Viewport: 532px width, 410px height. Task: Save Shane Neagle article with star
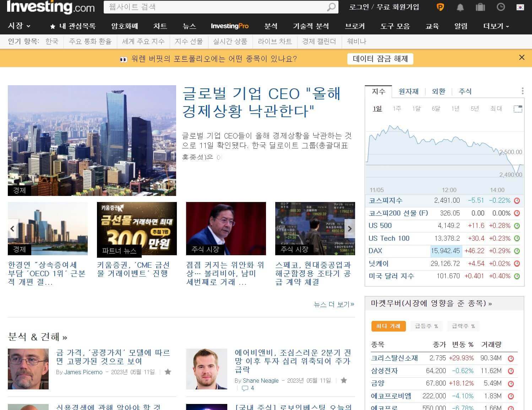(344, 380)
